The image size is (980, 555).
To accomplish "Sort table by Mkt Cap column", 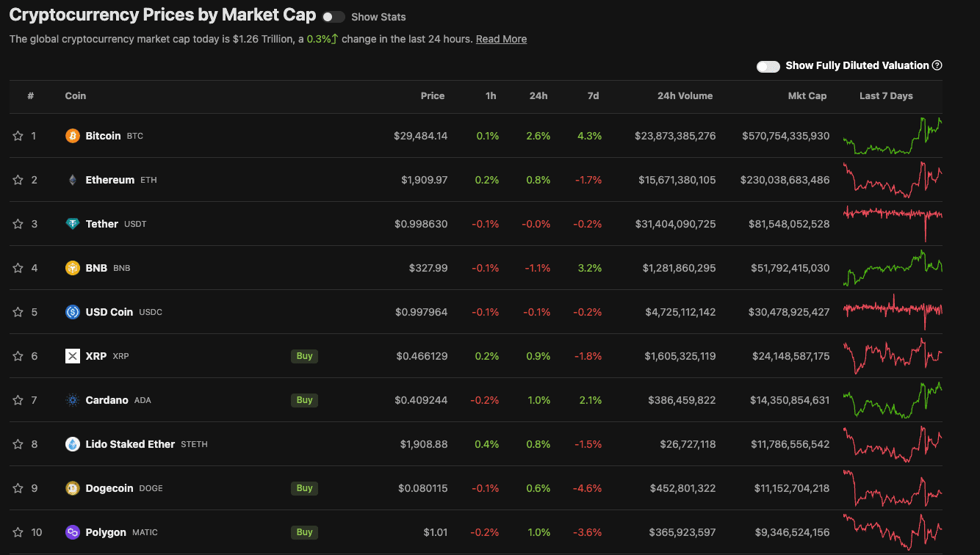I will click(807, 96).
